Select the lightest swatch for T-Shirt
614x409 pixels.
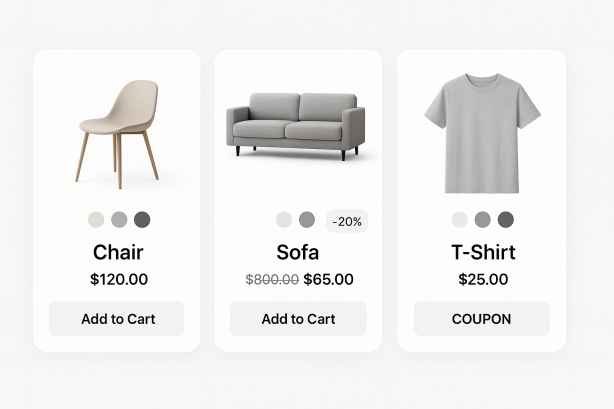(x=459, y=219)
